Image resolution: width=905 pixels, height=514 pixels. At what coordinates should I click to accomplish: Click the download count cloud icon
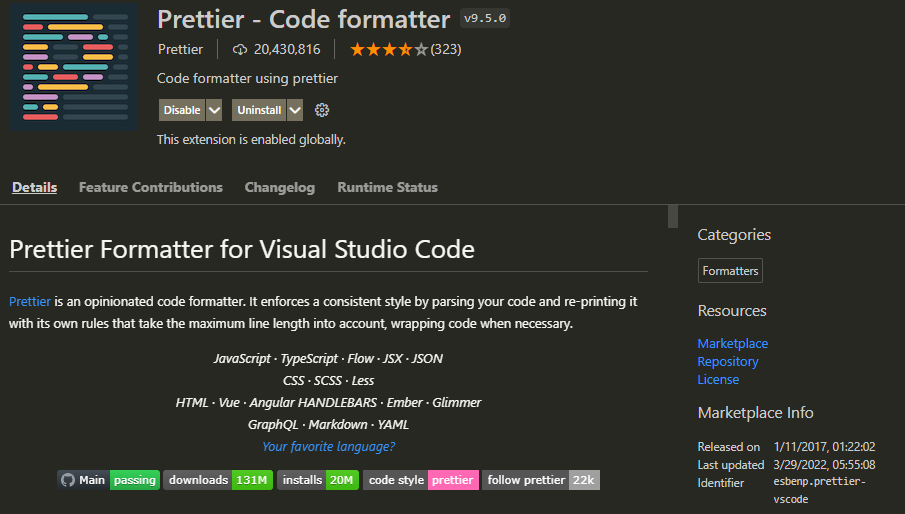tap(240, 50)
